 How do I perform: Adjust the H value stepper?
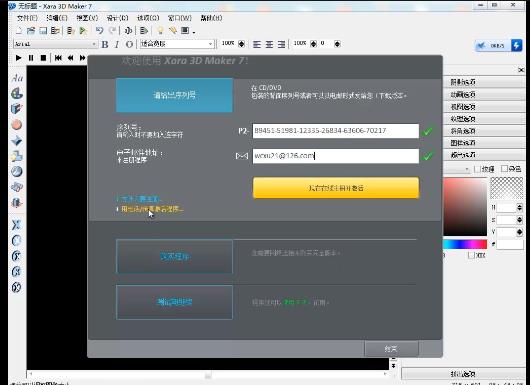tap(519, 207)
